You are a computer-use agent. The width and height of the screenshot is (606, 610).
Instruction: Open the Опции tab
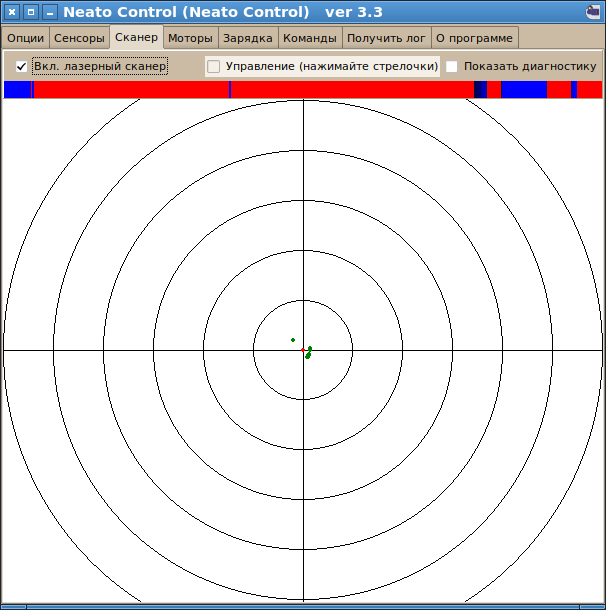coord(25,38)
